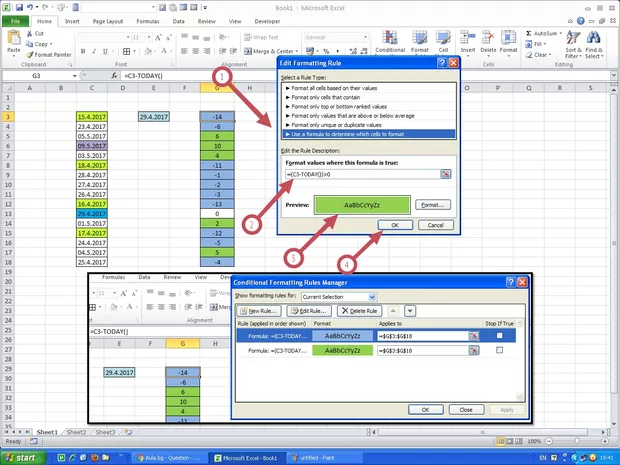Click the Firefox icon in the quick launch
The width and height of the screenshot is (620, 465).
click(95, 458)
